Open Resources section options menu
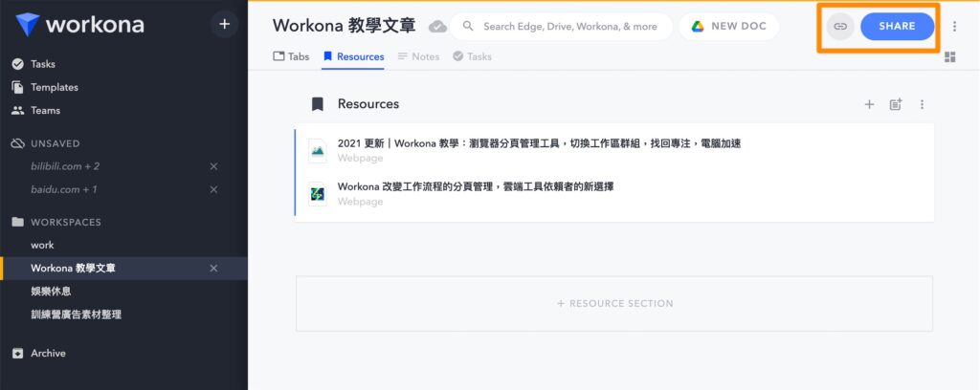Viewport: 980px width, 390px height. 922,104
